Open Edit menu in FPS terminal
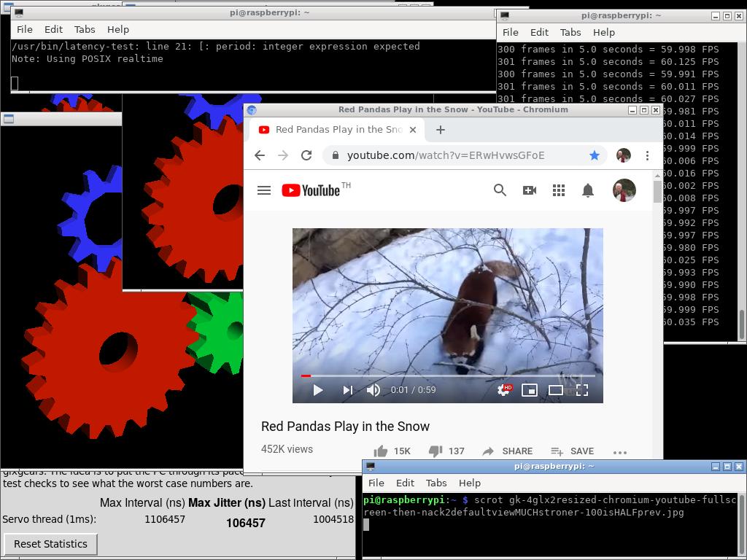The width and height of the screenshot is (747, 560). (x=539, y=32)
